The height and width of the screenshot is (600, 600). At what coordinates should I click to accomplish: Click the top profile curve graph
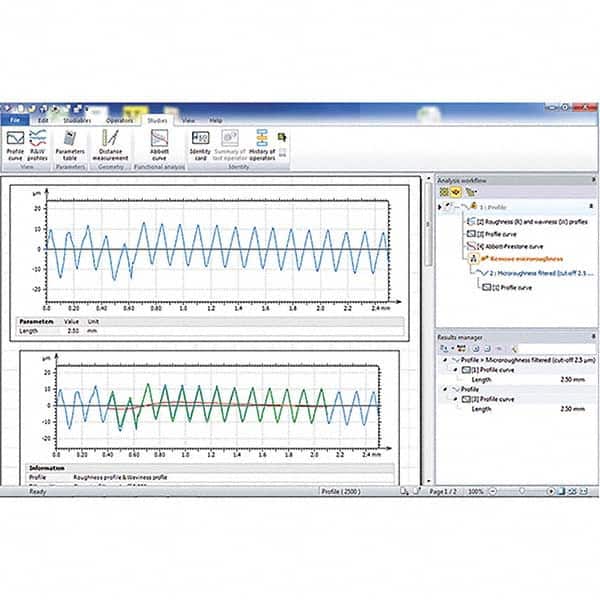pos(218,251)
